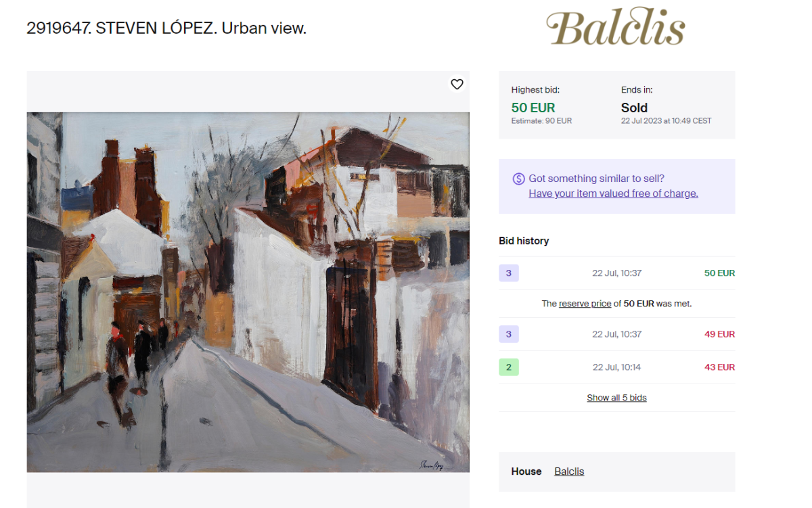Screen dimensions: 812x508
Task: Click the 'Sold' status text
Action: tap(634, 108)
